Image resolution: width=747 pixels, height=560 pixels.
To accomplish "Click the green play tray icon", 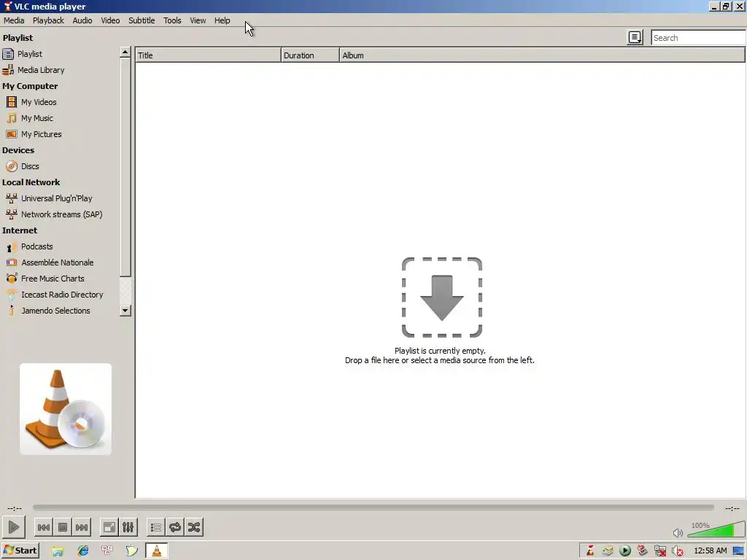I will pyautogui.click(x=624, y=551).
